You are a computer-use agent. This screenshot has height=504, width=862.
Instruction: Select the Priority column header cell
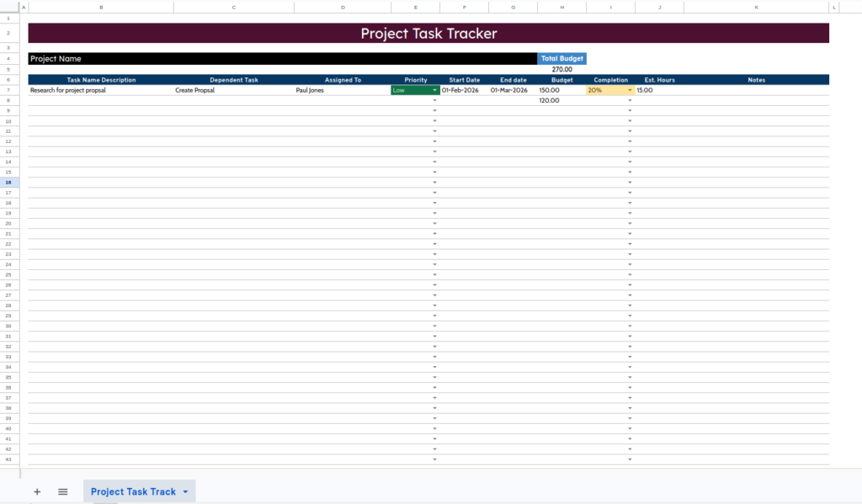tap(416, 80)
